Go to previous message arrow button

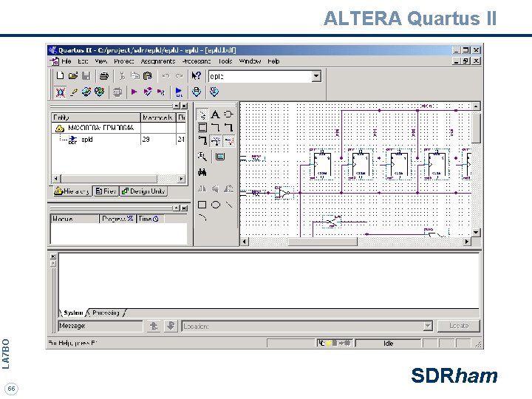[x=154, y=326]
